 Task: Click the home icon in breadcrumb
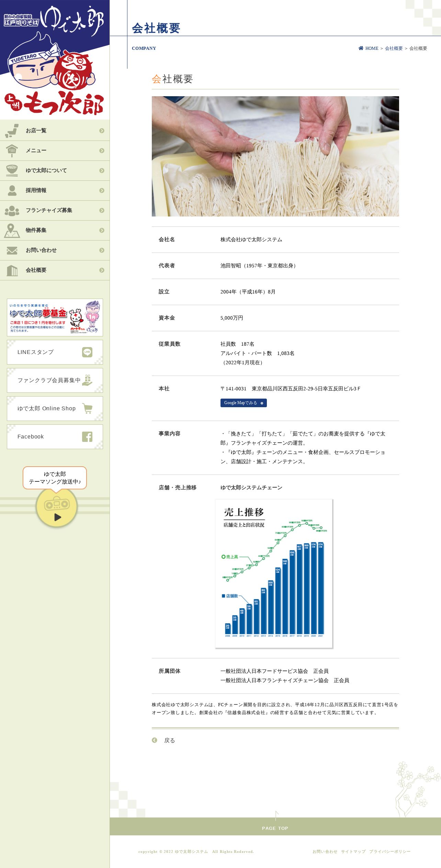pyautogui.click(x=361, y=48)
